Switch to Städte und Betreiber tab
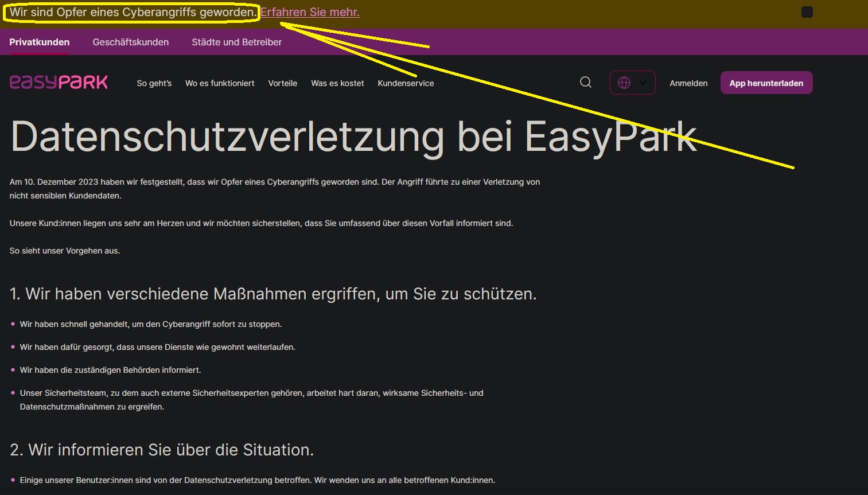 pos(236,42)
